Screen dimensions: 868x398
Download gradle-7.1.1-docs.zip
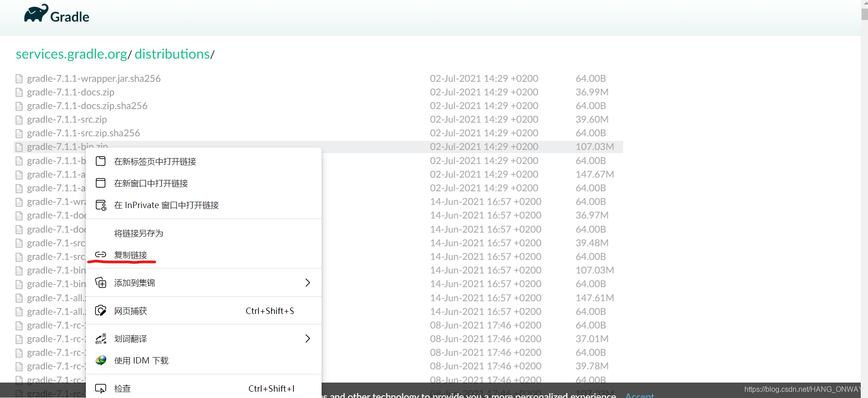pyautogui.click(x=70, y=92)
